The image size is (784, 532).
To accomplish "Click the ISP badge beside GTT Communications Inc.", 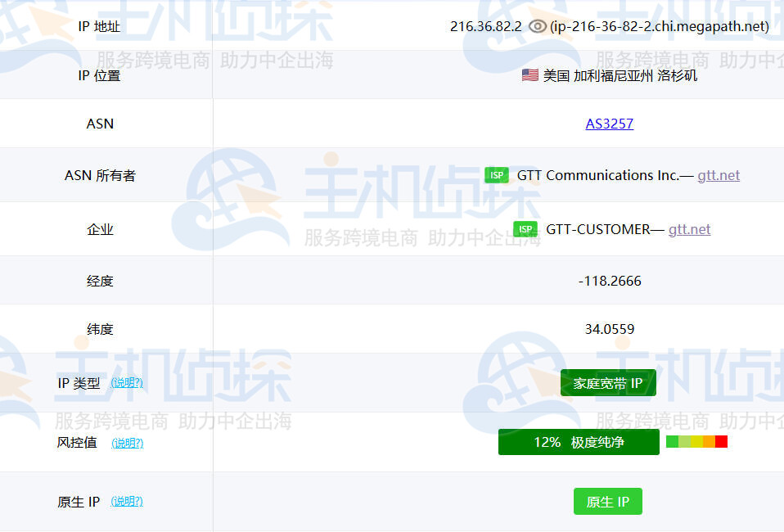I will (x=496, y=175).
